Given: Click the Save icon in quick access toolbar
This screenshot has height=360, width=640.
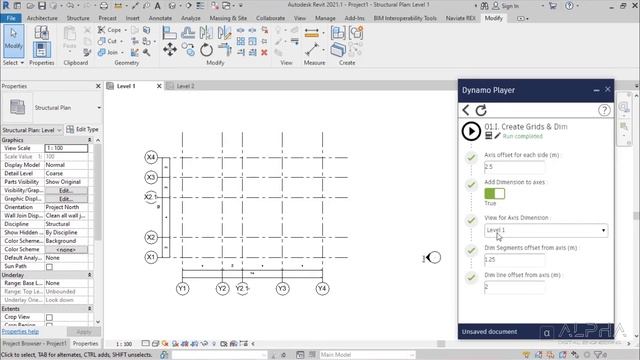Looking at the screenshot, I should pyautogui.click(x=42, y=6).
